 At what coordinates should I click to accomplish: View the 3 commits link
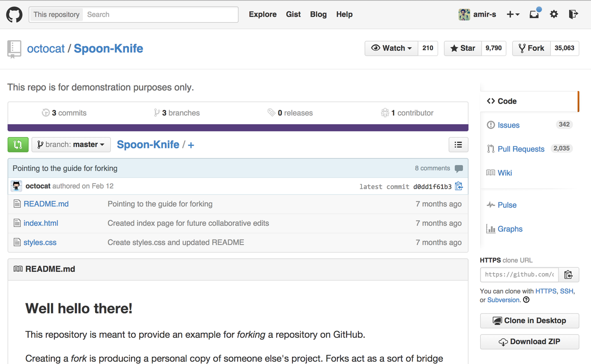pos(64,113)
